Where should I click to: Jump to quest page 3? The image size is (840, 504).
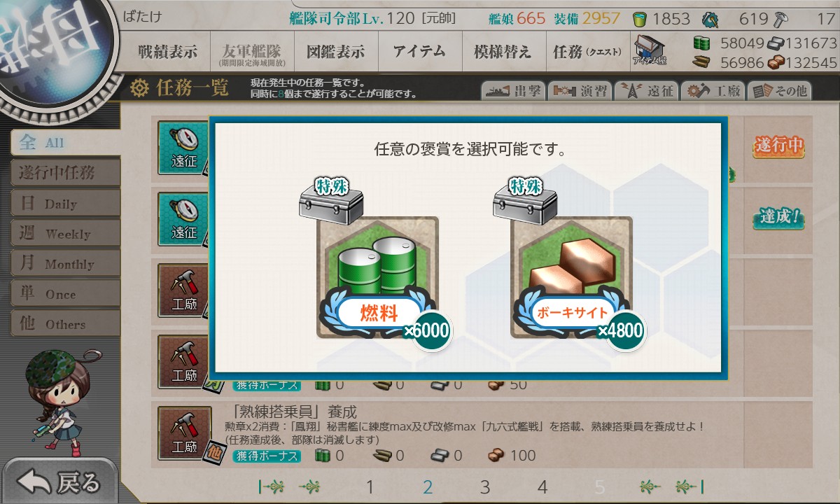[485, 487]
